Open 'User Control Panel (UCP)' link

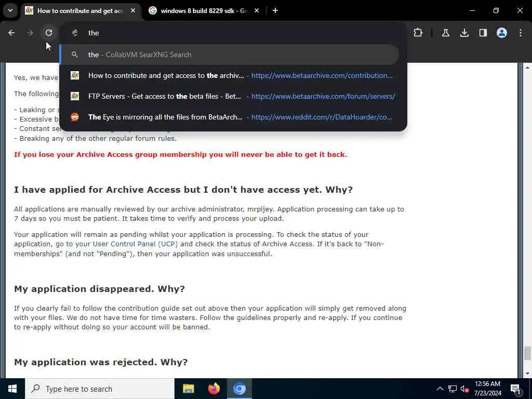click(x=135, y=244)
